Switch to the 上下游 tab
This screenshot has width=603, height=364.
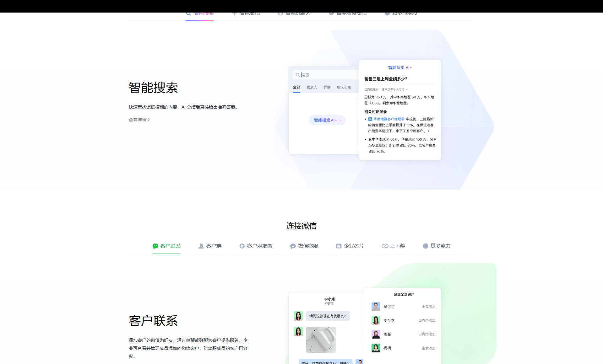393,246
